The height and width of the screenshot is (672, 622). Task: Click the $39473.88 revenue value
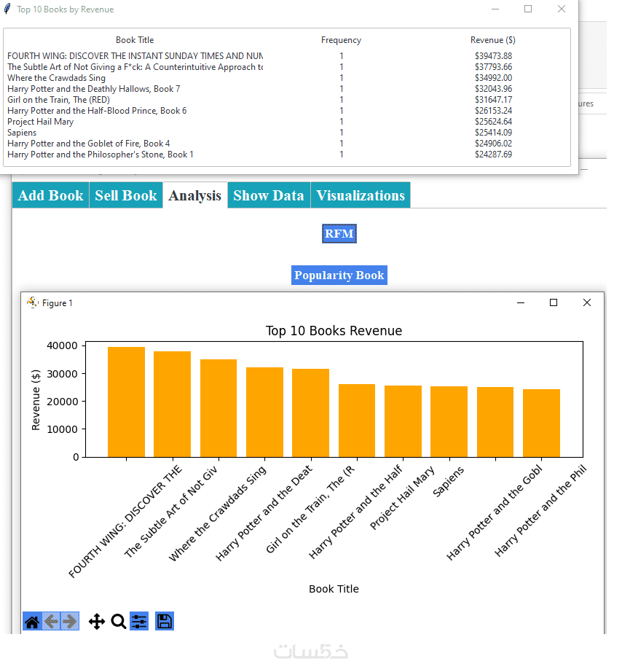tap(493, 55)
